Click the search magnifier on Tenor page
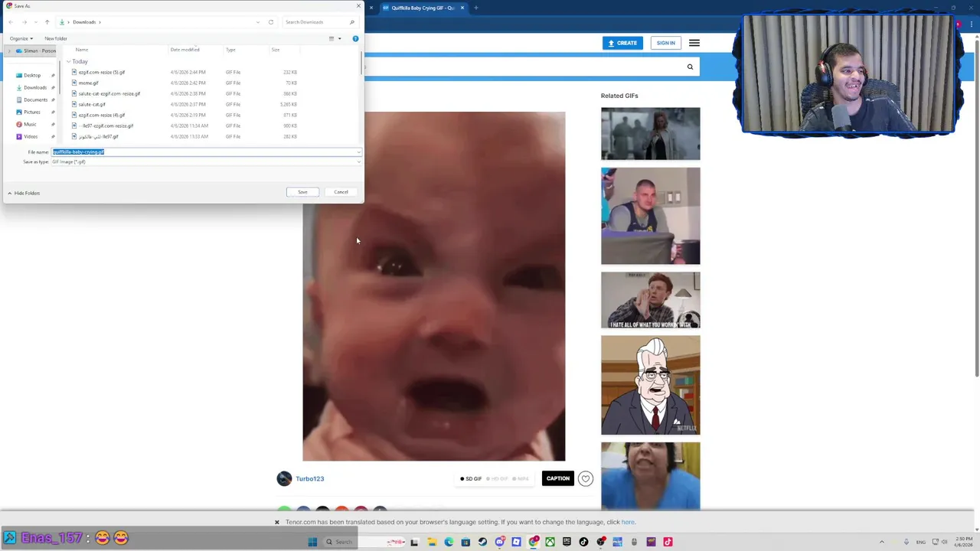 [690, 67]
